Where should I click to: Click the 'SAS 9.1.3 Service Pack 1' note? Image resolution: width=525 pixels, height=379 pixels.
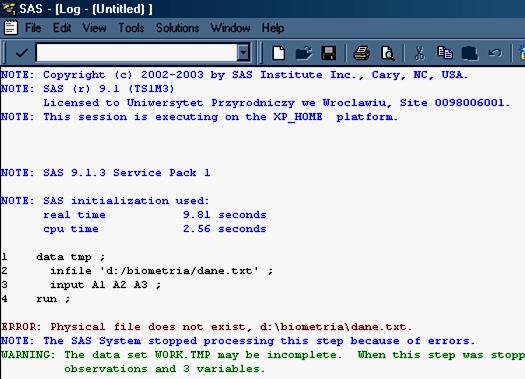pyautogui.click(x=105, y=173)
